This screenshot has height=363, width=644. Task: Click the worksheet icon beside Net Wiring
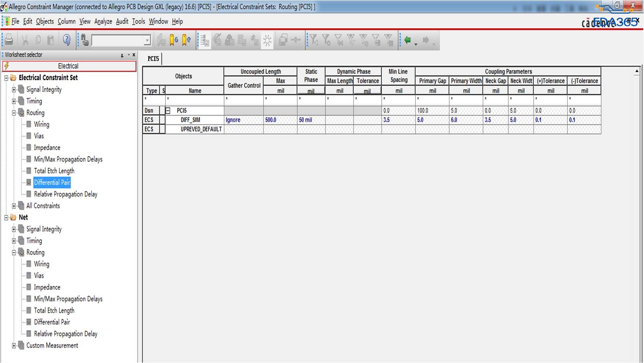point(29,264)
